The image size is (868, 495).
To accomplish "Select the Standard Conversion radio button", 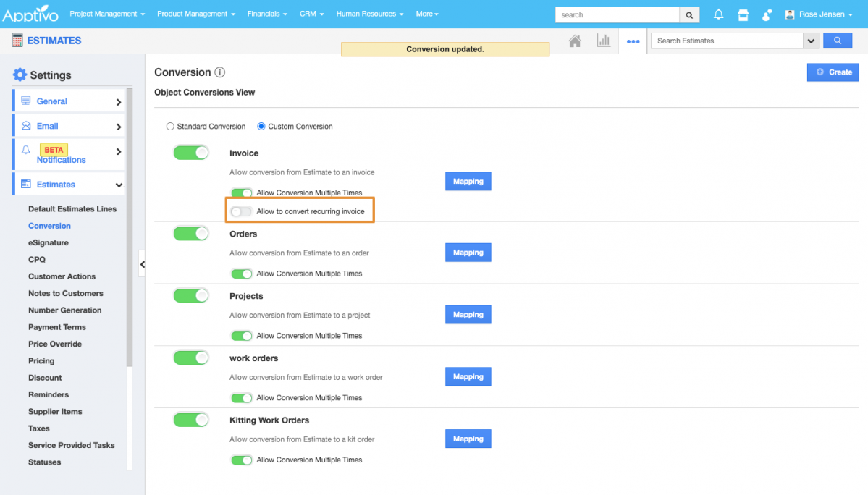I will tap(171, 127).
